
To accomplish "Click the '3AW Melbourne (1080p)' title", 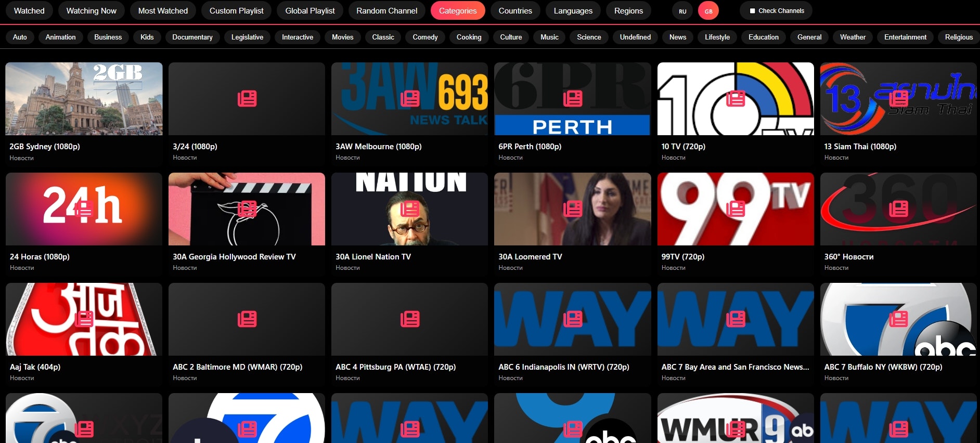I will coord(379,147).
